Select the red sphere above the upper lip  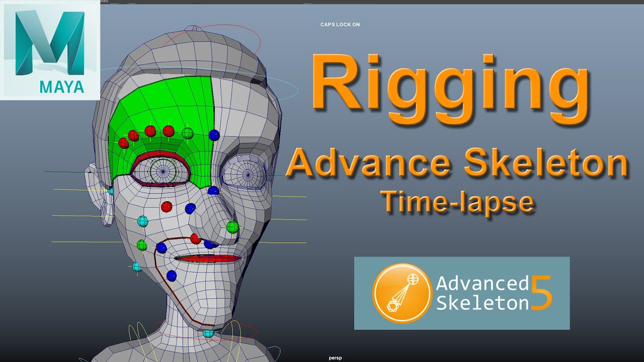[x=196, y=238]
